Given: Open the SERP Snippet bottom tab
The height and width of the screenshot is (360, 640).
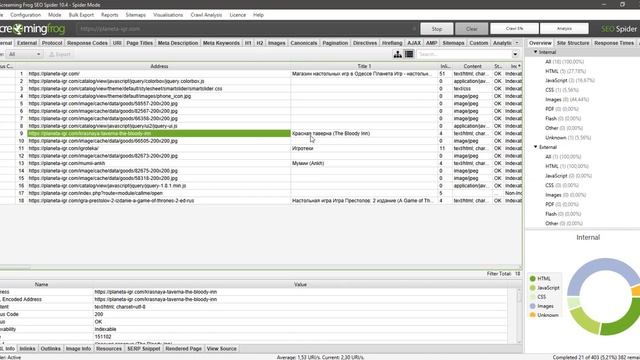Looking at the screenshot, I should 144,349.
